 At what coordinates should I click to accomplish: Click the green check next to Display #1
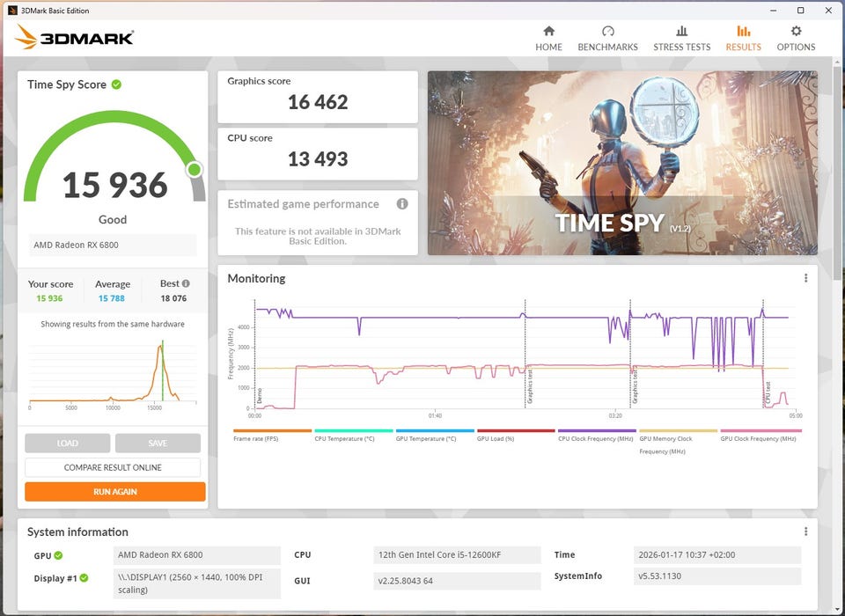[84, 578]
